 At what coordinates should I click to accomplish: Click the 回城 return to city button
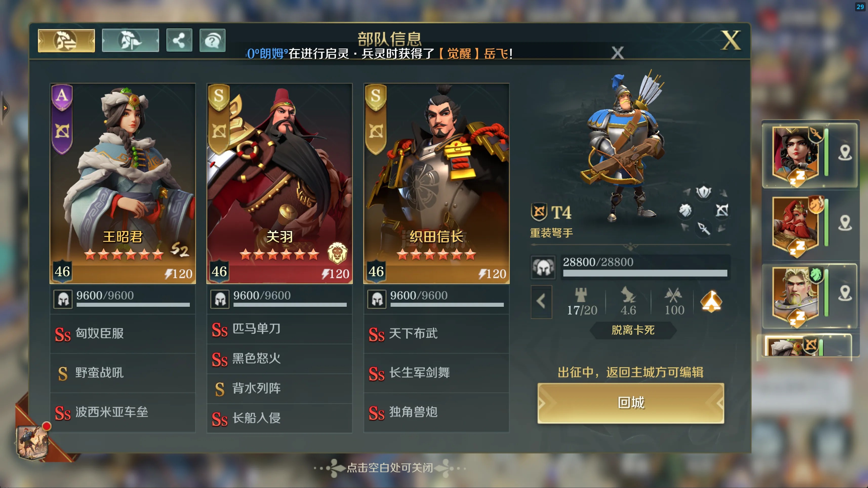coord(631,403)
